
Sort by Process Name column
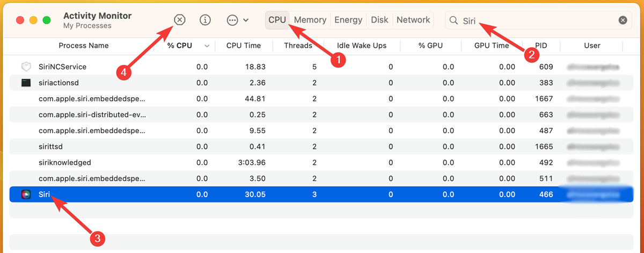pyautogui.click(x=84, y=46)
